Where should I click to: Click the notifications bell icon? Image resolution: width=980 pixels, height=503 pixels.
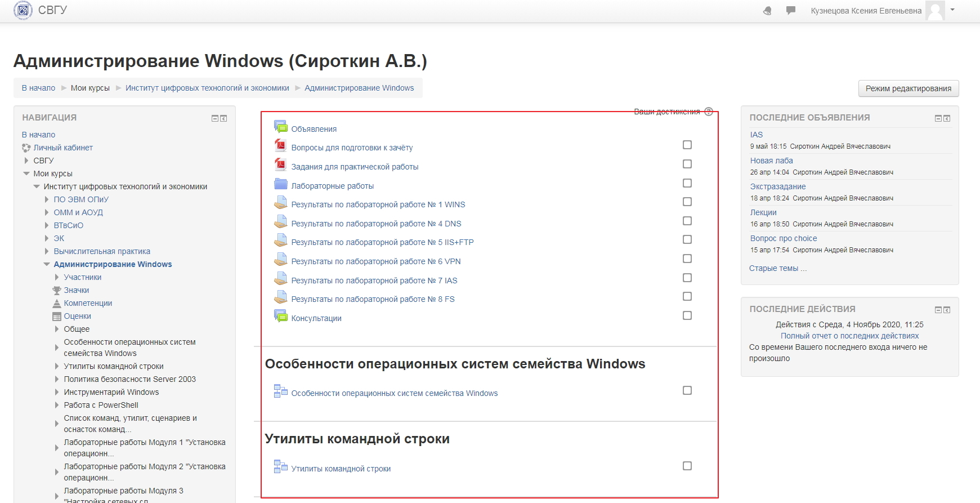[767, 11]
